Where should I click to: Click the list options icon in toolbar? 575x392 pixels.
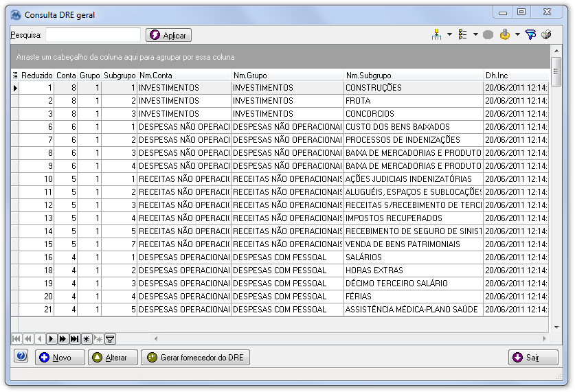pos(463,35)
